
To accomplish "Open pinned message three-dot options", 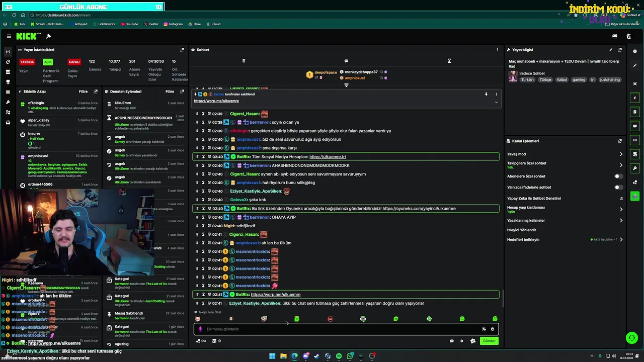I will [x=496, y=94].
